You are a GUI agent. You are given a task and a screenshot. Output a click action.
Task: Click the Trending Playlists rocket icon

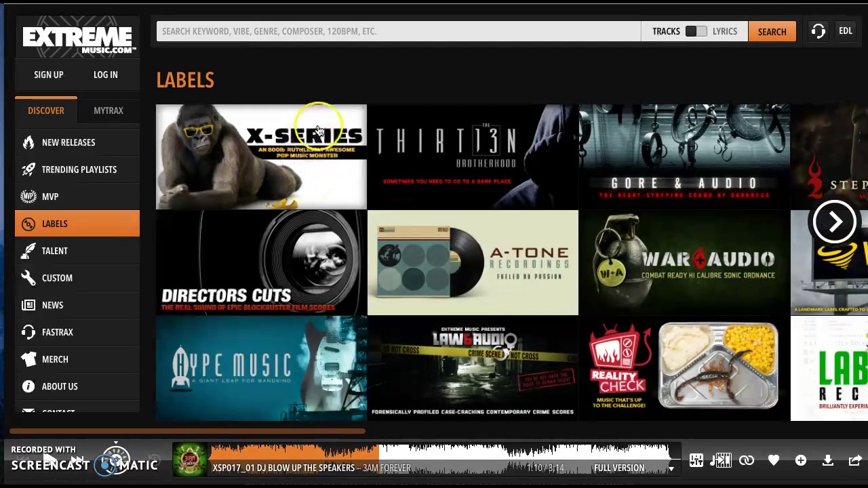[x=28, y=169]
